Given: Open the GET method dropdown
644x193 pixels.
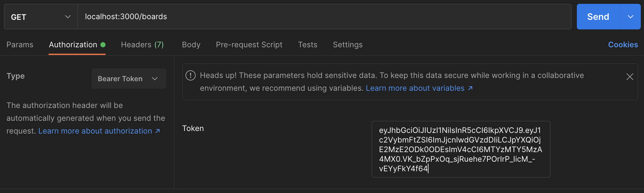Looking at the screenshot, I should click(41, 17).
